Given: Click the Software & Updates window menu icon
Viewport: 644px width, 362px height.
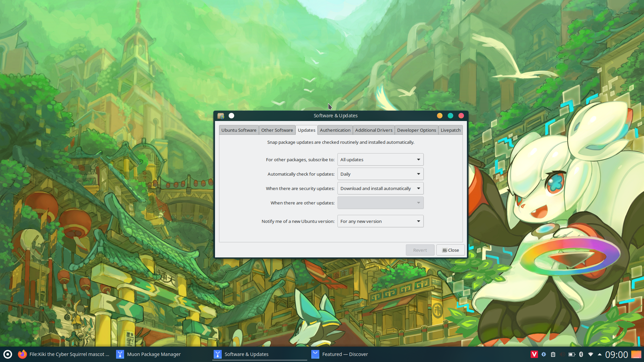Looking at the screenshot, I should pyautogui.click(x=221, y=116).
